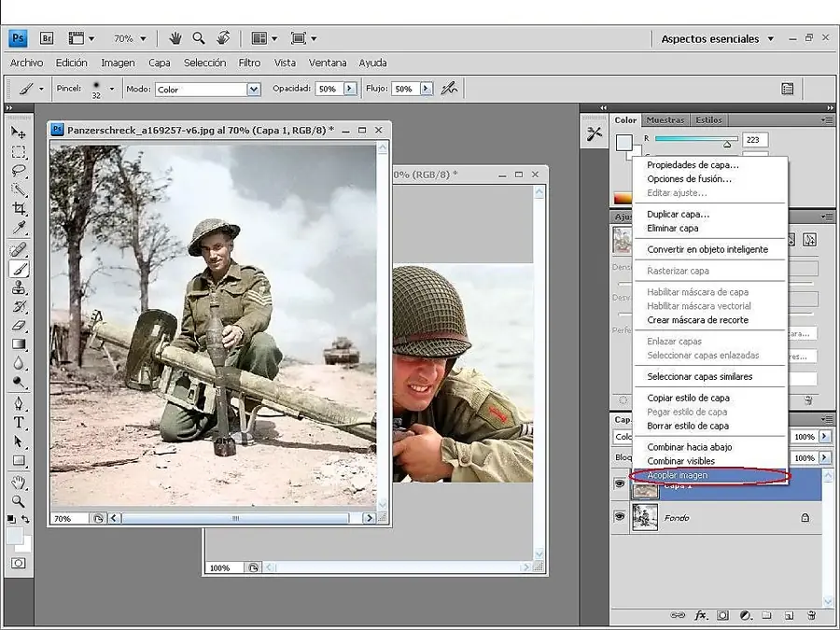Choose Acoplar imagen from context menu
Viewport: 840px width, 630px height.
point(678,475)
